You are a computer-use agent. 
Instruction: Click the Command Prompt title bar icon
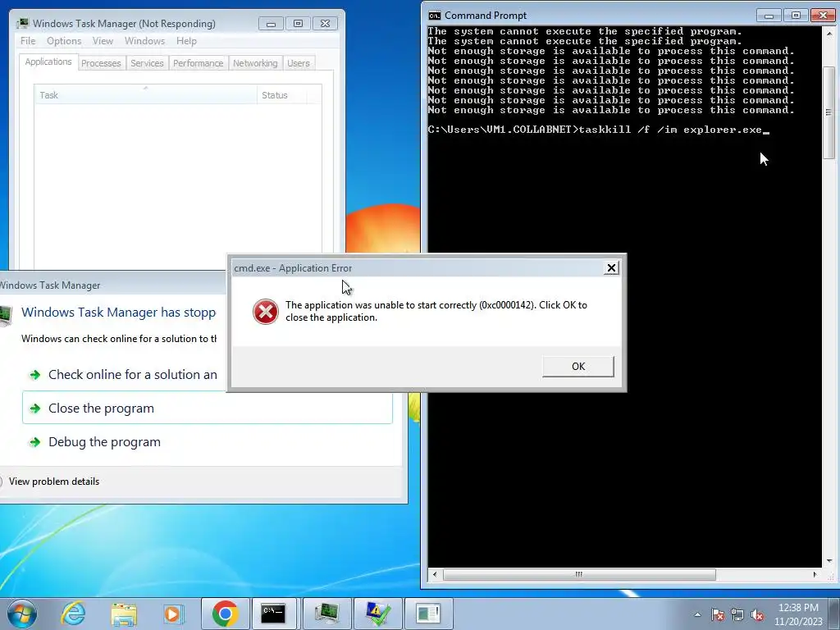click(435, 16)
